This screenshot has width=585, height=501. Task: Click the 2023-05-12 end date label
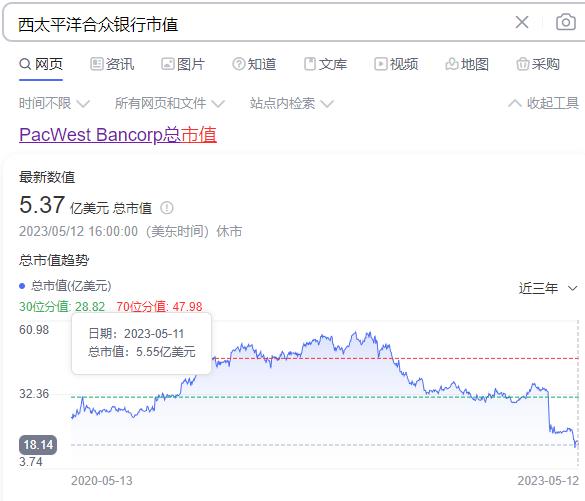coord(548,481)
